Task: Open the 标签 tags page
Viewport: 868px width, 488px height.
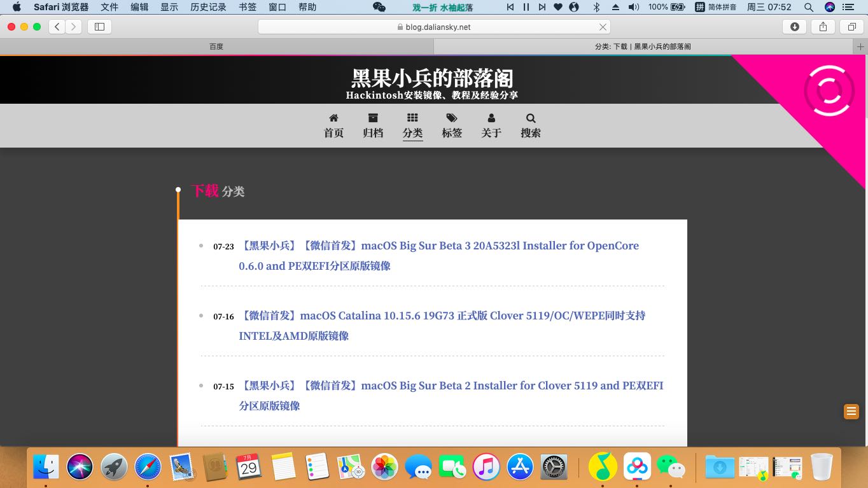Action: tap(452, 126)
